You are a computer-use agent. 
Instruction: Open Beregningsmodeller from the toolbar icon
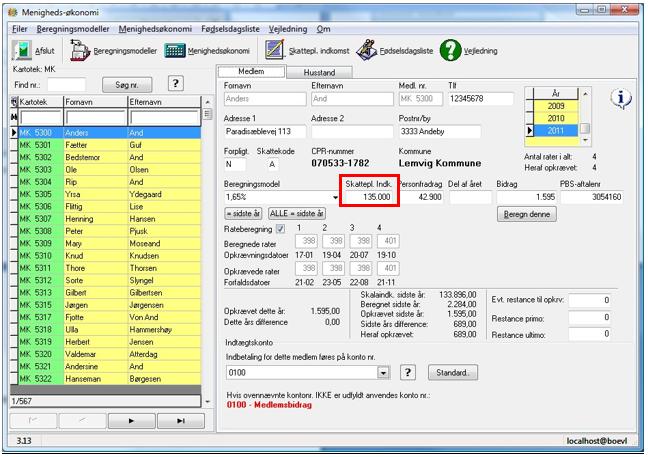tap(80, 50)
